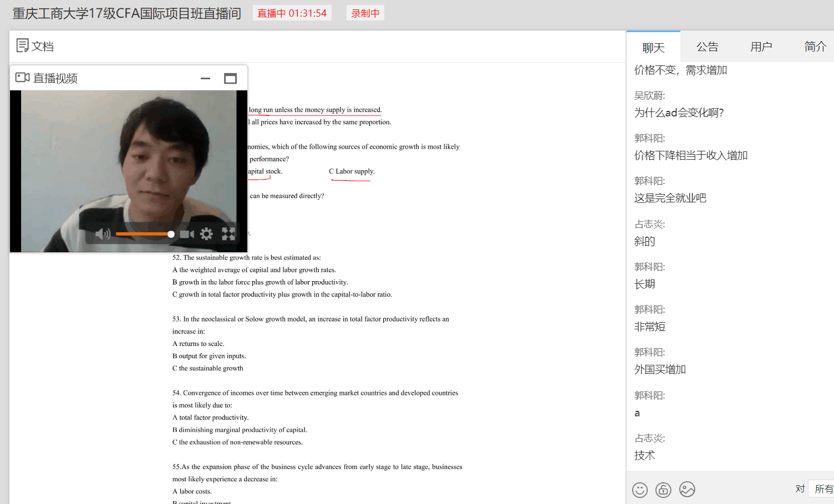Toggle the chat lock icon
The width and height of the screenshot is (834, 504).
(663, 490)
